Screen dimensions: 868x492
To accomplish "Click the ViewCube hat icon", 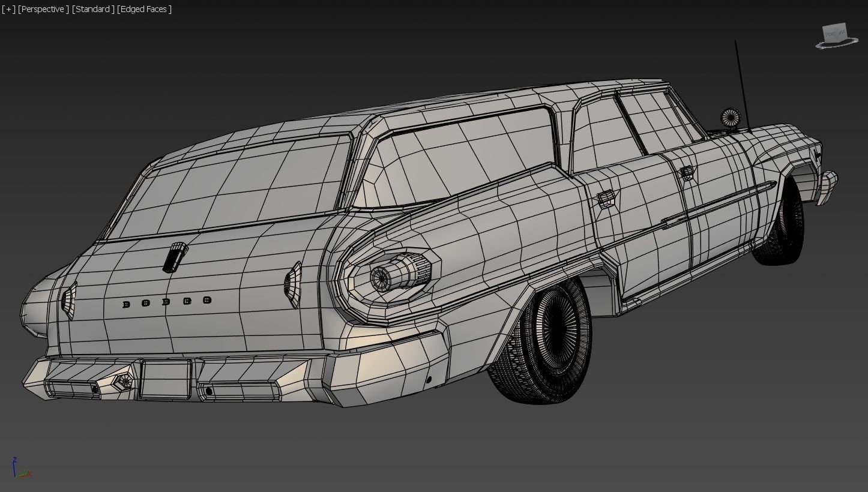I will [x=837, y=37].
